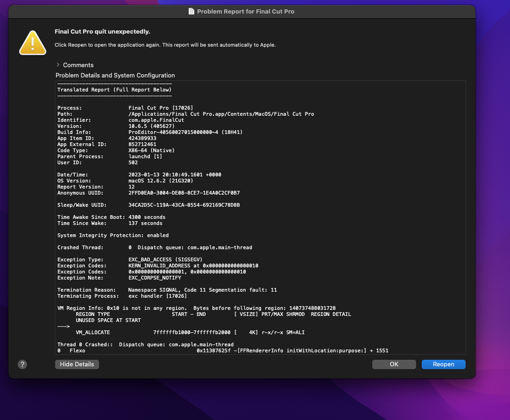
Task: Click the 'VM Region Info: 0x10 is not in any region' line
Action: 197,308
